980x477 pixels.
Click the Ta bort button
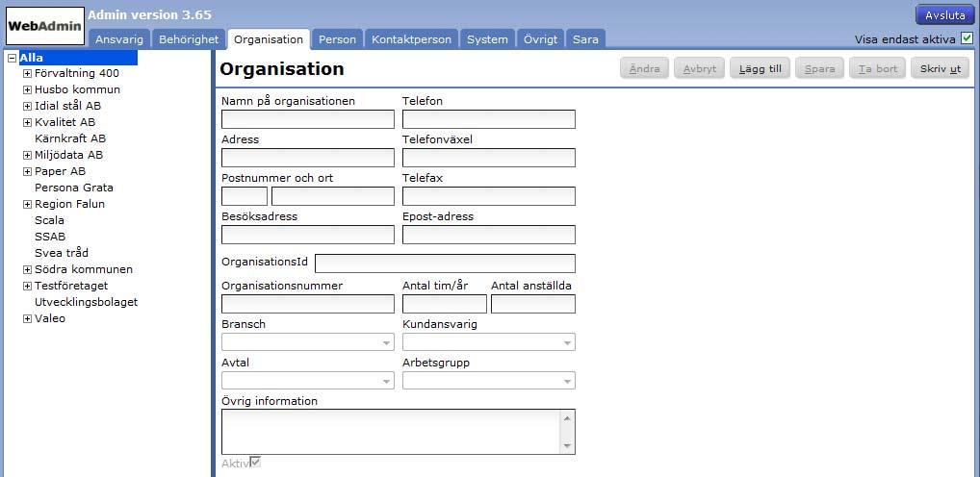point(878,68)
